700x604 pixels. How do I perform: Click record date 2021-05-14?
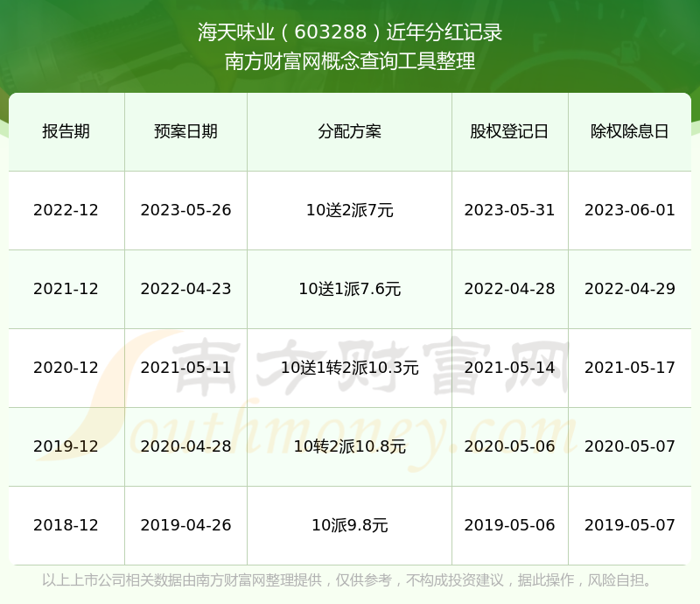pyautogui.click(x=509, y=368)
